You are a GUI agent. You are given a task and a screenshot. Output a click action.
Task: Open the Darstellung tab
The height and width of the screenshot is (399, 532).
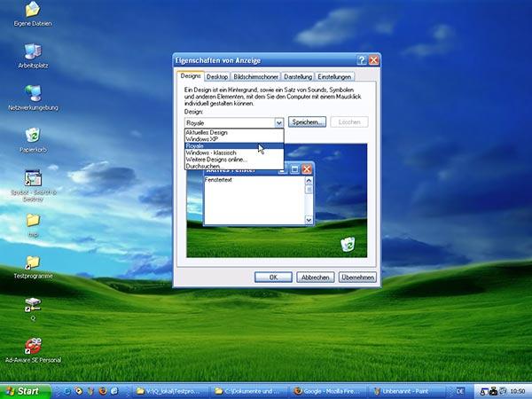pyautogui.click(x=298, y=77)
